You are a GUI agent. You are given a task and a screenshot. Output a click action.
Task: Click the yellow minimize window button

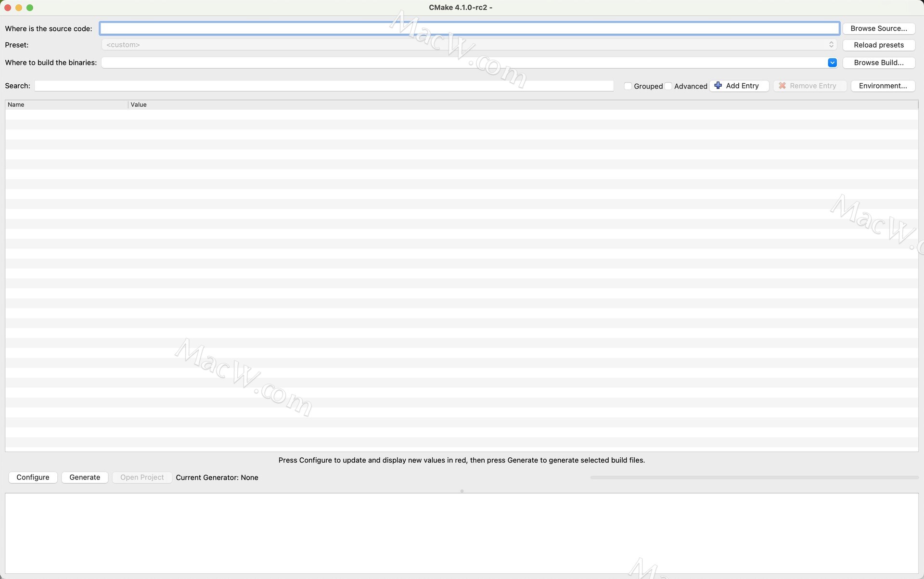click(19, 8)
